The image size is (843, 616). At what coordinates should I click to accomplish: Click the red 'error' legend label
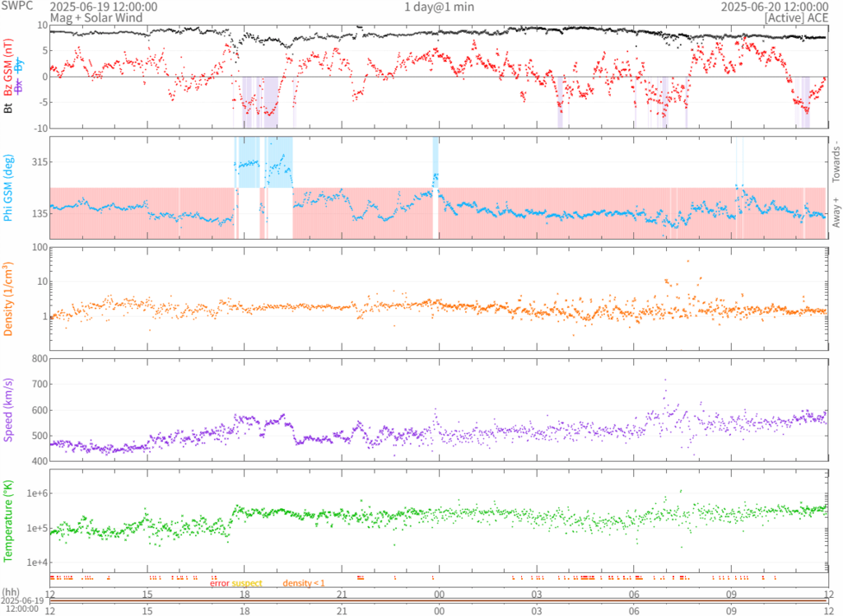click(x=219, y=583)
